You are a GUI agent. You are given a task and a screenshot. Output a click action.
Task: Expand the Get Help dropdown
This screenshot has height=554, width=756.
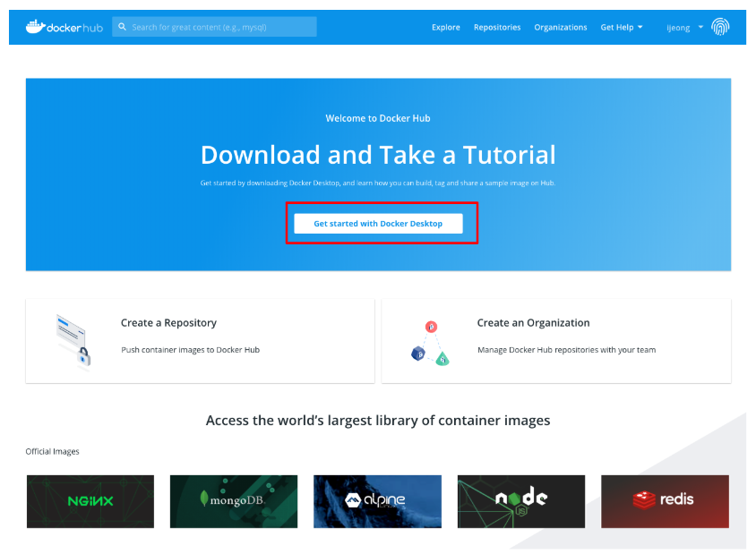(x=622, y=28)
